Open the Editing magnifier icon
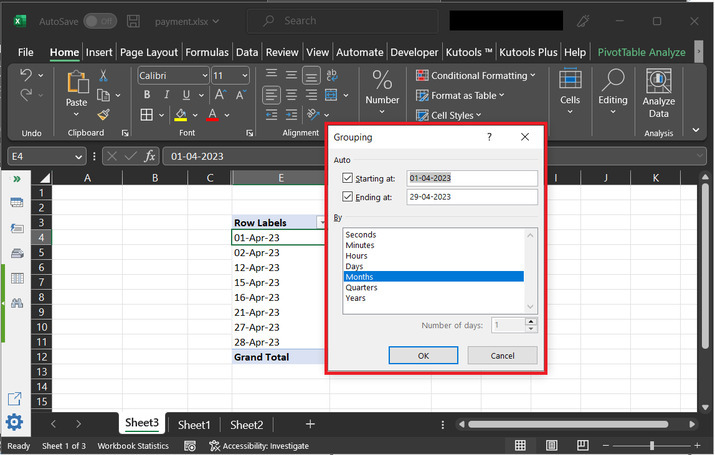The width and height of the screenshot is (715, 455). (x=613, y=80)
